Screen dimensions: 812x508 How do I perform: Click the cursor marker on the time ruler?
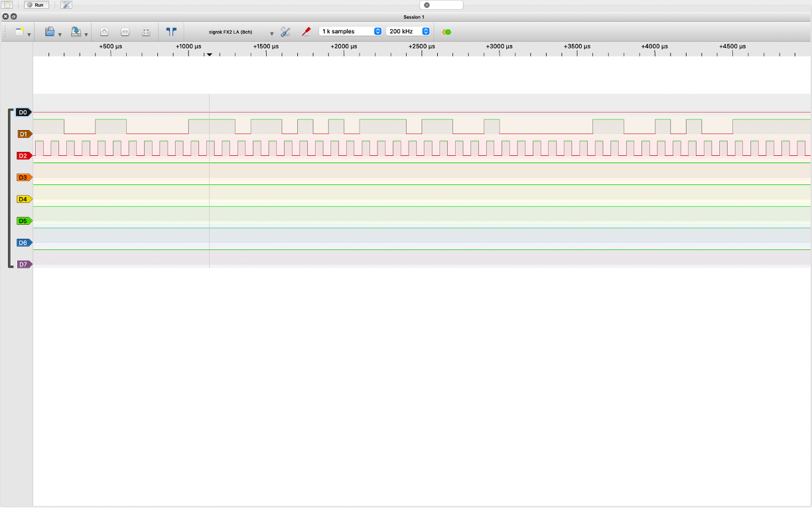click(x=209, y=54)
